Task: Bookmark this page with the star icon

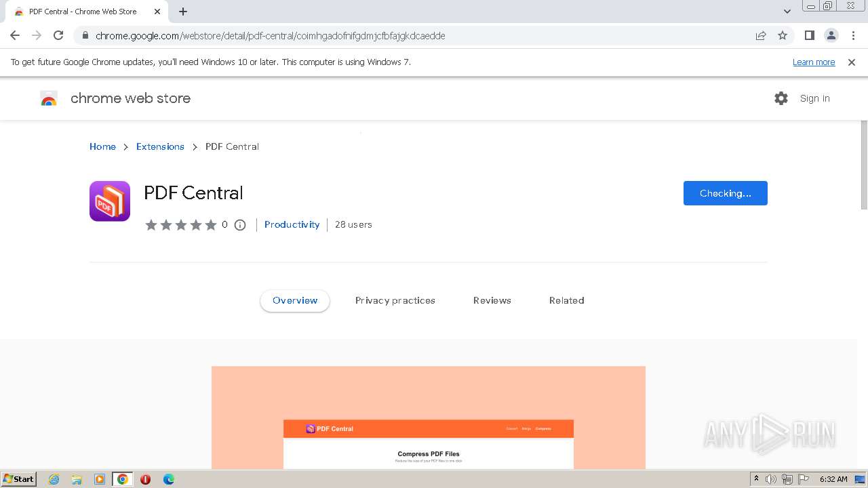Action: pyautogui.click(x=783, y=35)
